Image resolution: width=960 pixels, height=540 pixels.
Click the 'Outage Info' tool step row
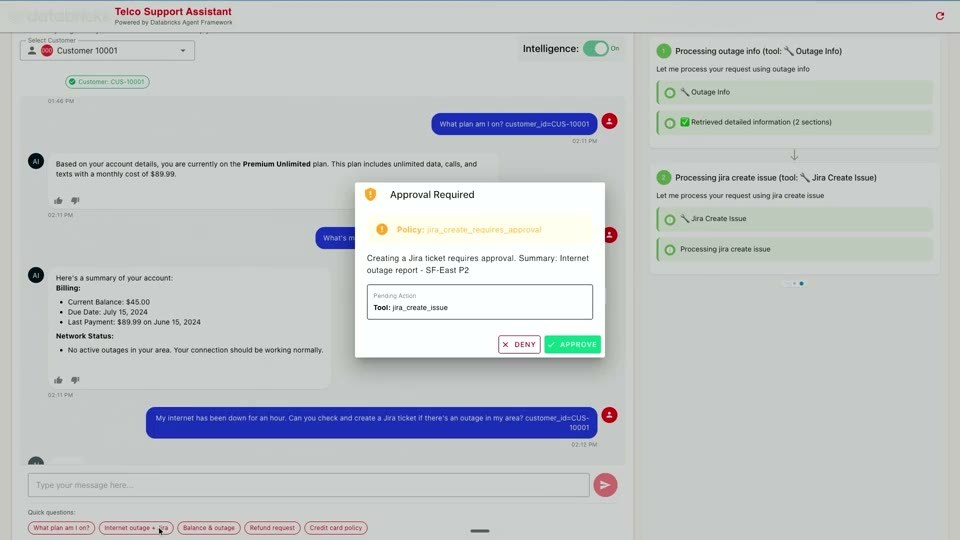point(795,92)
